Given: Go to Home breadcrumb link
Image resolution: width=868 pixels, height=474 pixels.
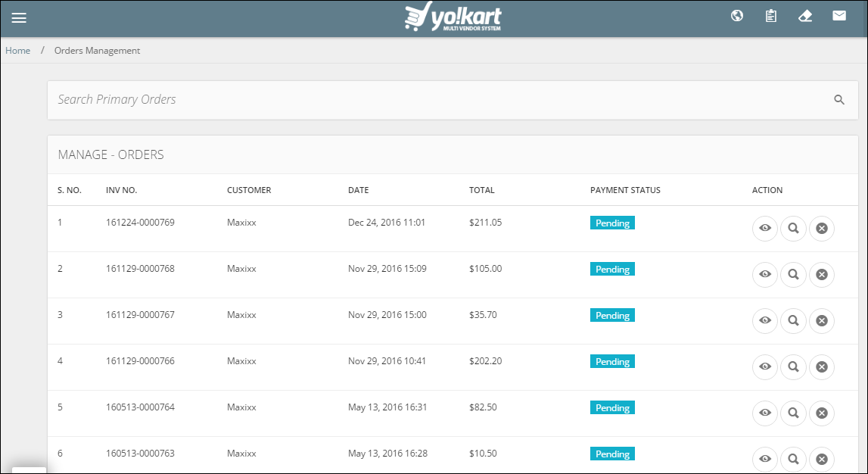Looking at the screenshot, I should pyautogui.click(x=17, y=51).
